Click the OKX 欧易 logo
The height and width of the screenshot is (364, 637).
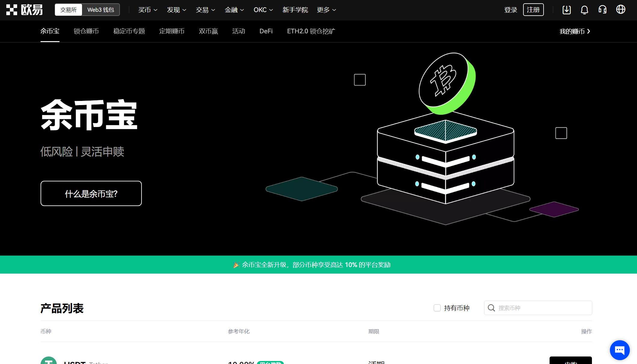coord(24,10)
